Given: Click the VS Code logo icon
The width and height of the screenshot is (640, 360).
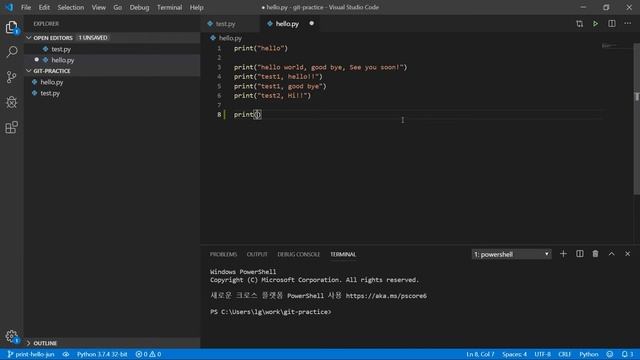Looking at the screenshot, I should (9, 7).
